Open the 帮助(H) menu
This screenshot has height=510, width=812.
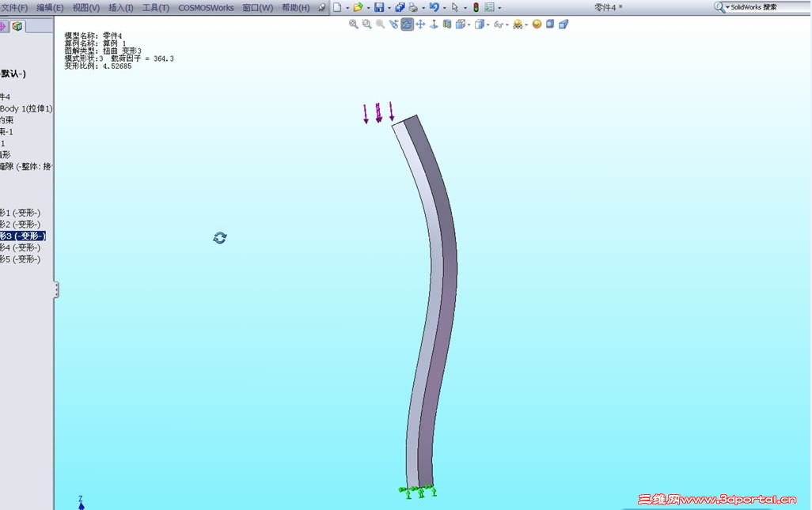click(x=296, y=8)
